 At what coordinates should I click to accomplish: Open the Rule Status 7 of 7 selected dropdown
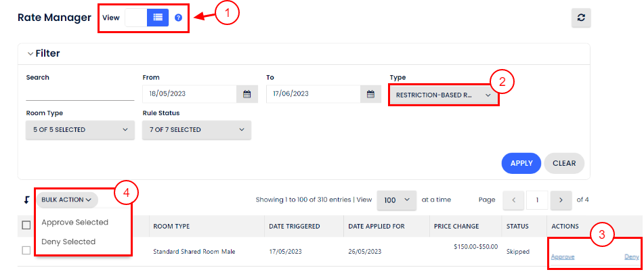[x=197, y=130]
